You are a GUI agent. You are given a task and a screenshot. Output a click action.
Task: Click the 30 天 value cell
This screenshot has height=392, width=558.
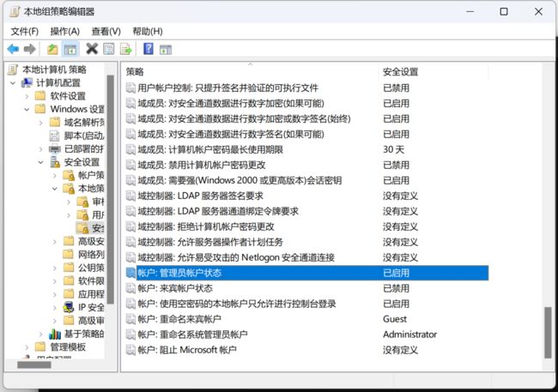pos(393,149)
